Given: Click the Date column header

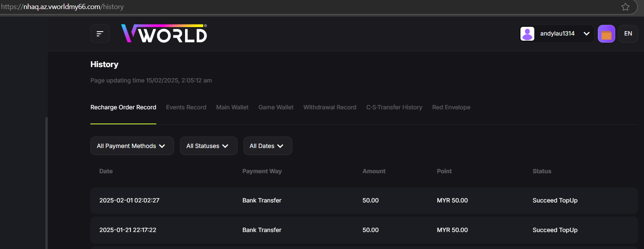Looking at the screenshot, I should (x=106, y=171).
